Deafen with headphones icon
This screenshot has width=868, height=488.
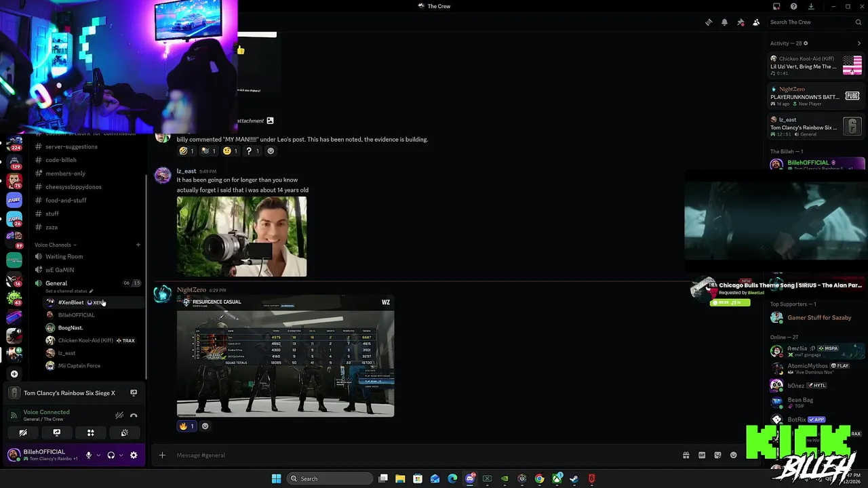111,455
